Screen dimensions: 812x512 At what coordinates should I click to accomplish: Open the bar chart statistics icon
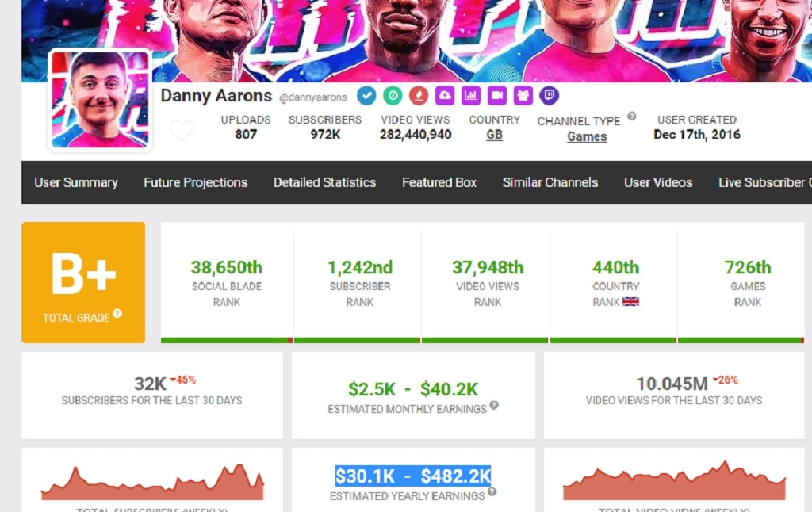click(471, 95)
